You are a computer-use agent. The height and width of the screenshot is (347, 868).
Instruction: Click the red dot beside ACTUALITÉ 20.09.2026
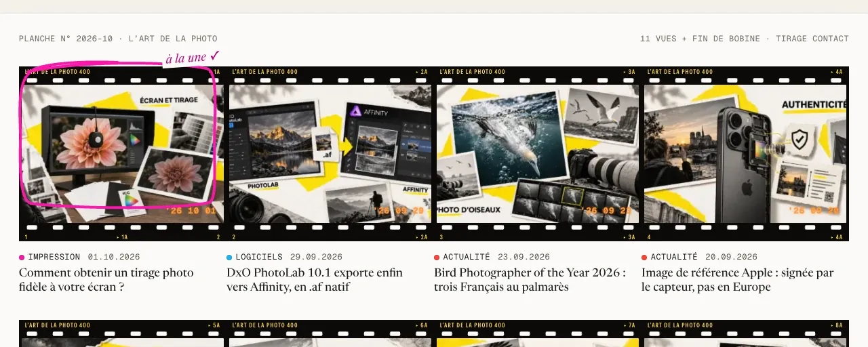coord(644,258)
